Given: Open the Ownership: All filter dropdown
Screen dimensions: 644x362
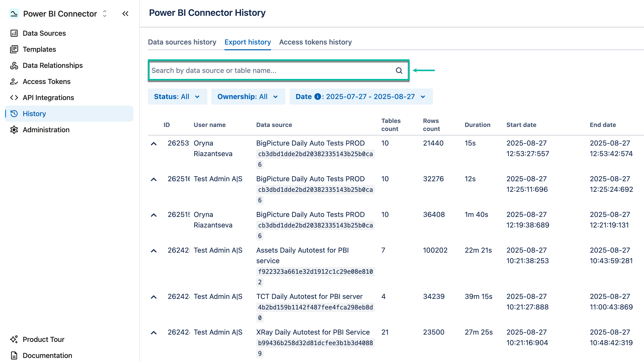Looking at the screenshot, I should tap(248, 97).
